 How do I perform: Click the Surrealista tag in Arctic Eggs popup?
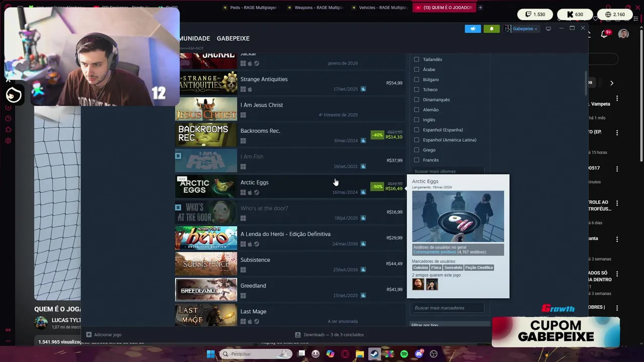[453, 267]
